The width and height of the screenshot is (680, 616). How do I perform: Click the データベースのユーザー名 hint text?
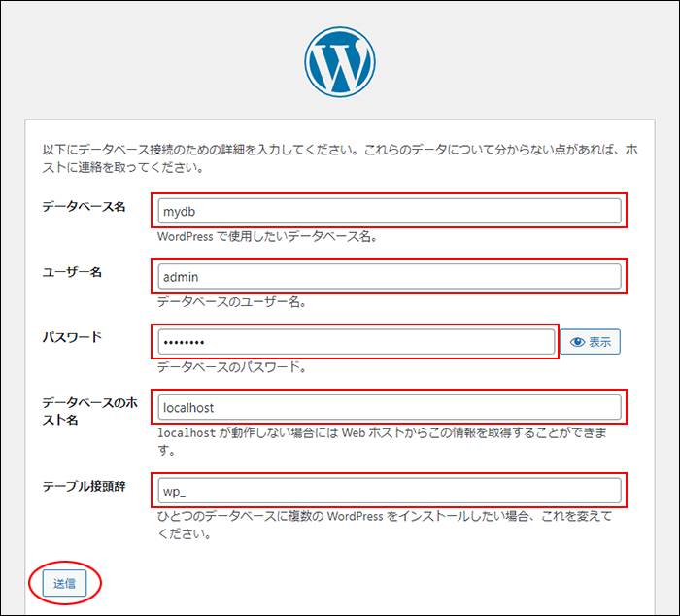point(231,302)
